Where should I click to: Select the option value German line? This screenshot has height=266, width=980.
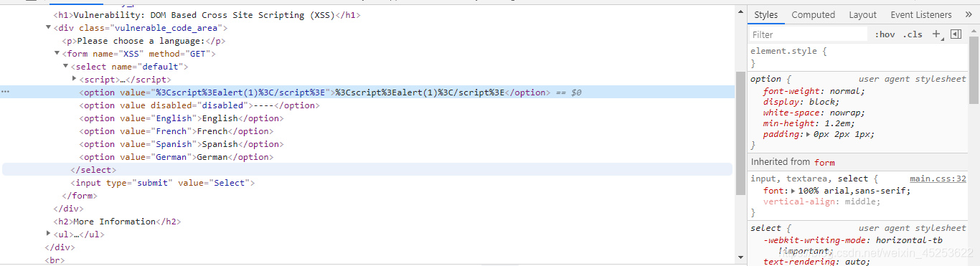(176, 157)
